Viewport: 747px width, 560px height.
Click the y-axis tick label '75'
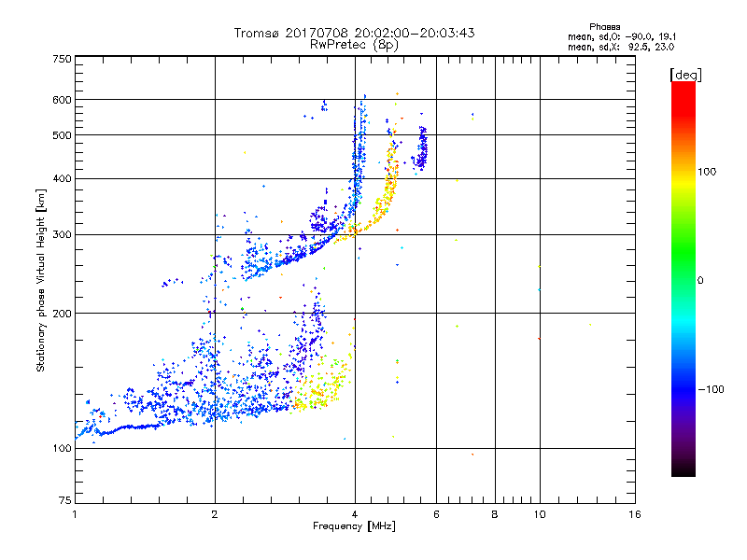point(65,500)
